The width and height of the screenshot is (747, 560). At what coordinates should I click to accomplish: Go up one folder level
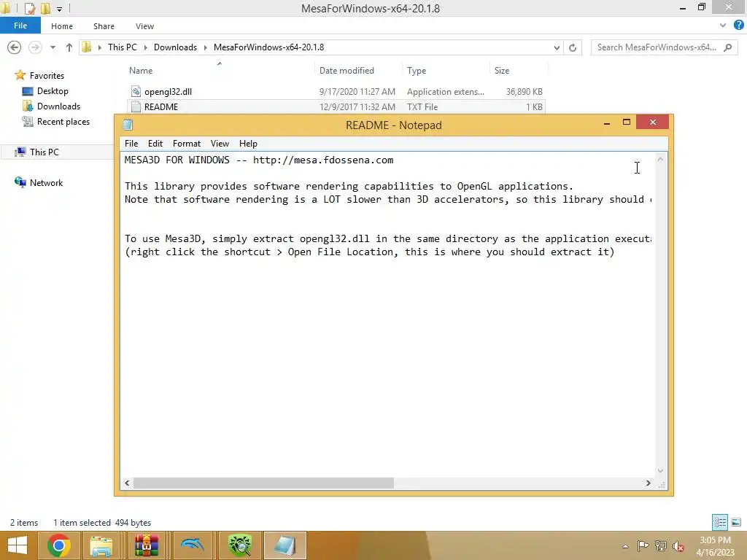click(69, 47)
